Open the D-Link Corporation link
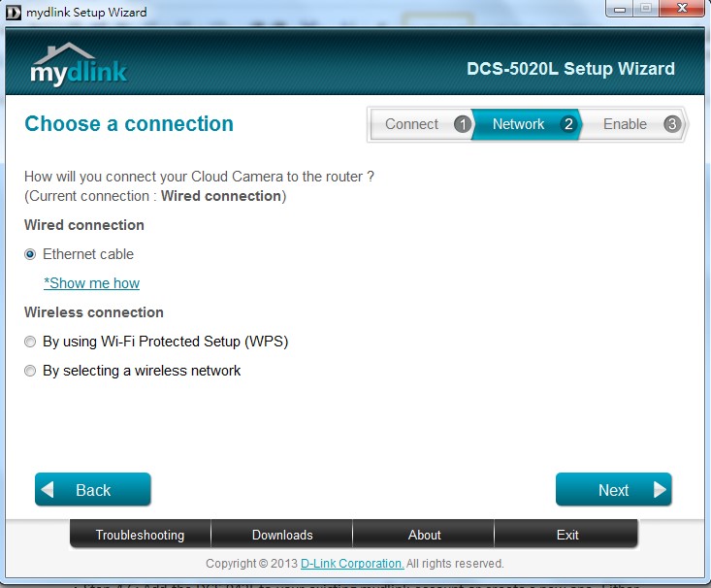711x588 pixels. click(352, 564)
